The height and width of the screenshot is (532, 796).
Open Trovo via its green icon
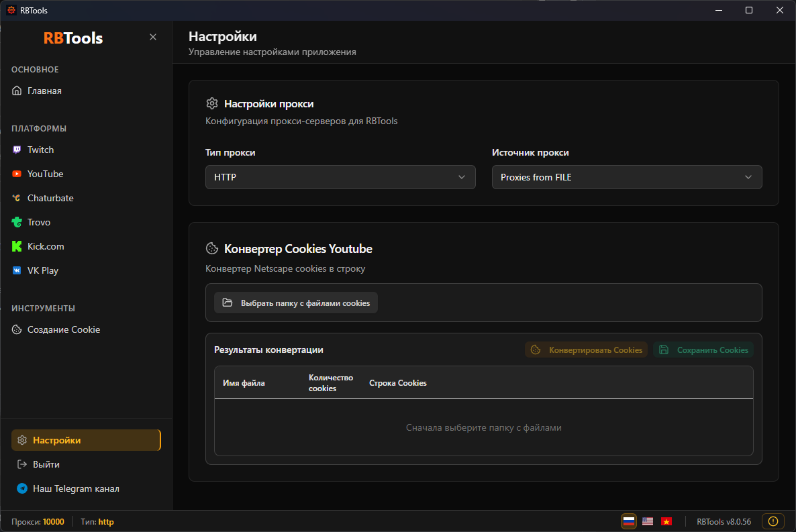tap(17, 222)
